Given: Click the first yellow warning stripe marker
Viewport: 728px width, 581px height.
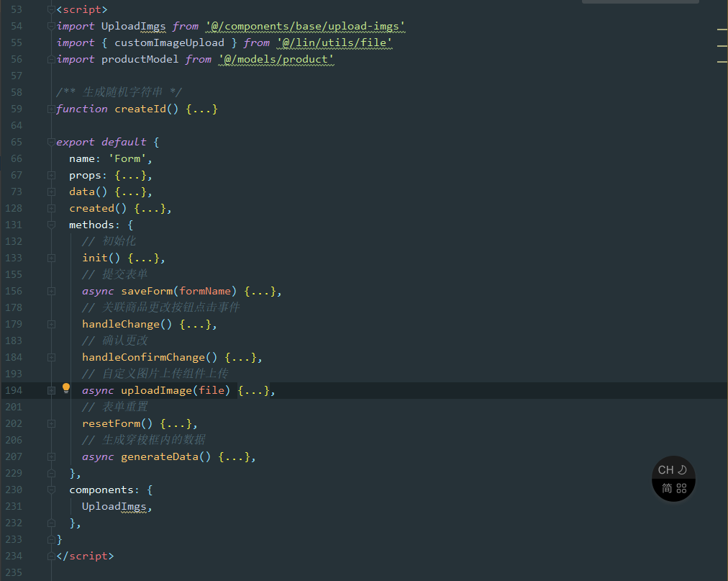Looking at the screenshot, I should [x=722, y=30].
